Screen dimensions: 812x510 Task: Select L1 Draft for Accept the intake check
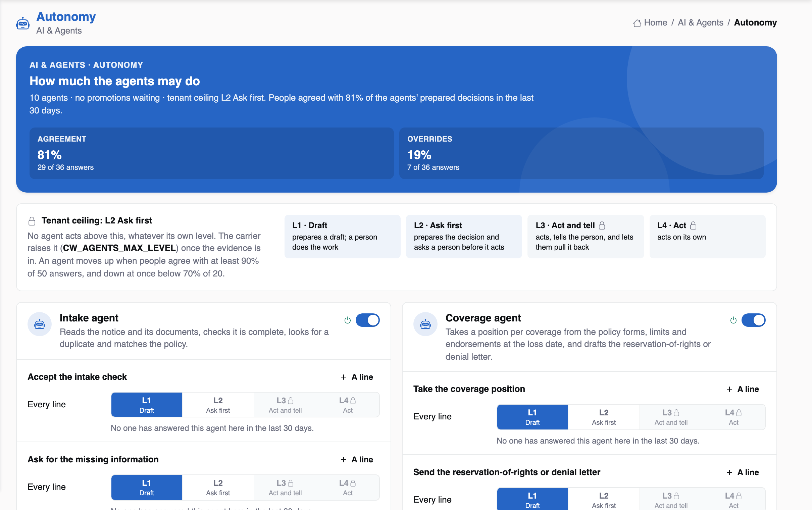coord(147,405)
